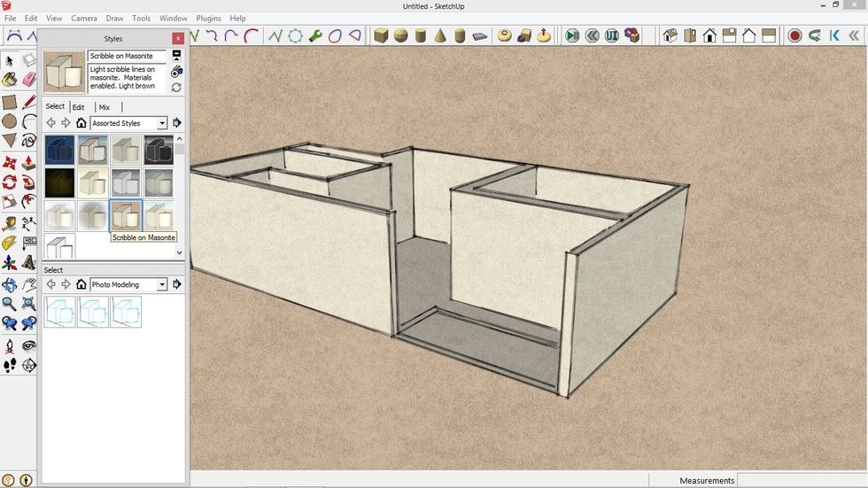Click the wrench icon in top toolbar

click(315, 35)
